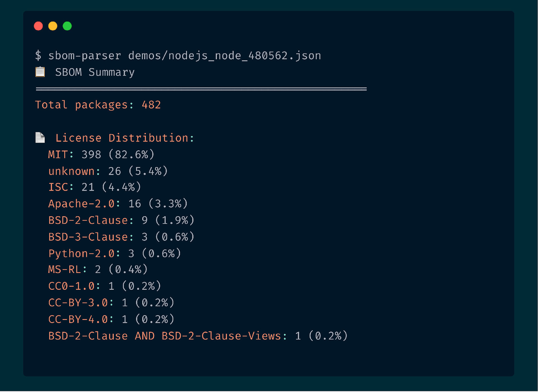
Task: Click the CC0-1.0 license entry
Action: coord(105,286)
